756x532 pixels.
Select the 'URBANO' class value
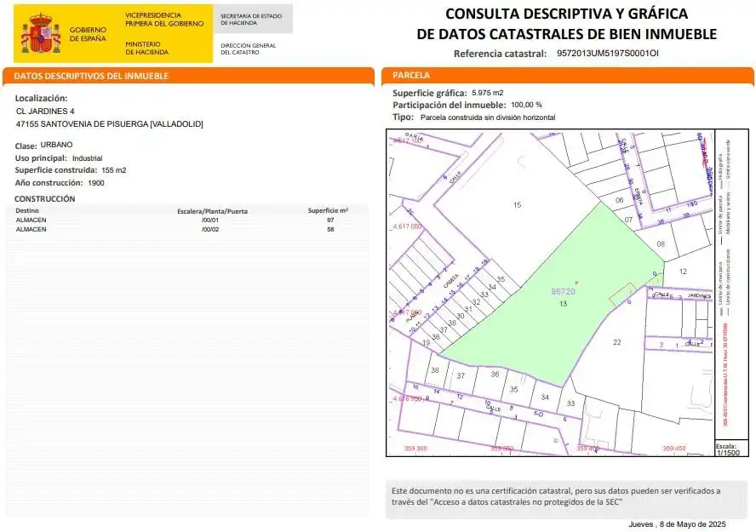point(56,145)
